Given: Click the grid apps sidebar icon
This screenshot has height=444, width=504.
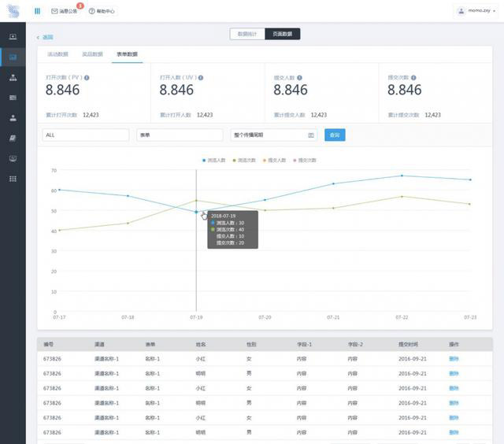Looking at the screenshot, I should [13, 179].
